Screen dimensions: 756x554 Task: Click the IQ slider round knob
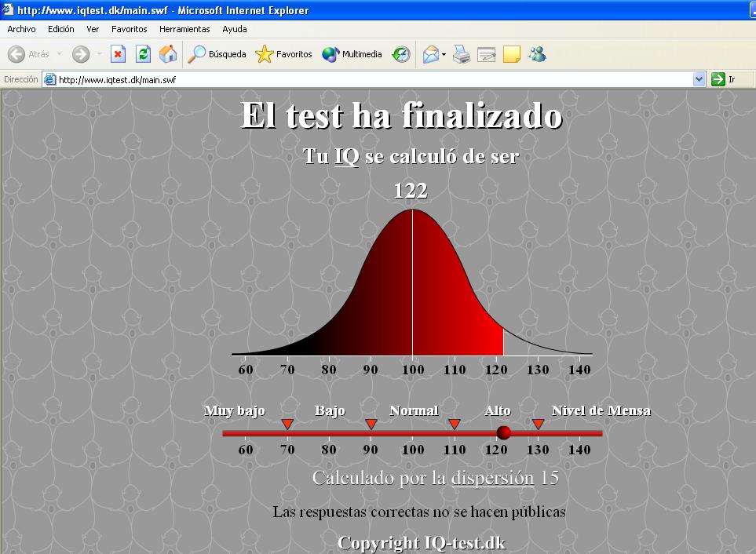(503, 432)
